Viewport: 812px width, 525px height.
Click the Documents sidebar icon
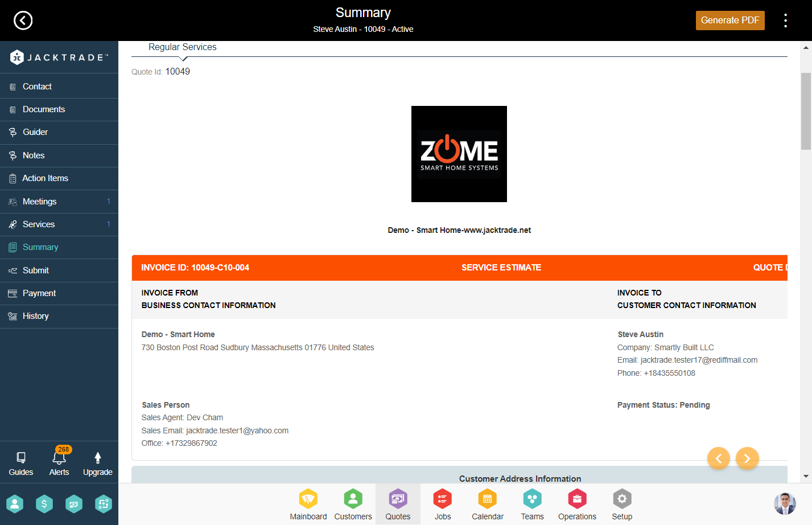(x=13, y=110)
